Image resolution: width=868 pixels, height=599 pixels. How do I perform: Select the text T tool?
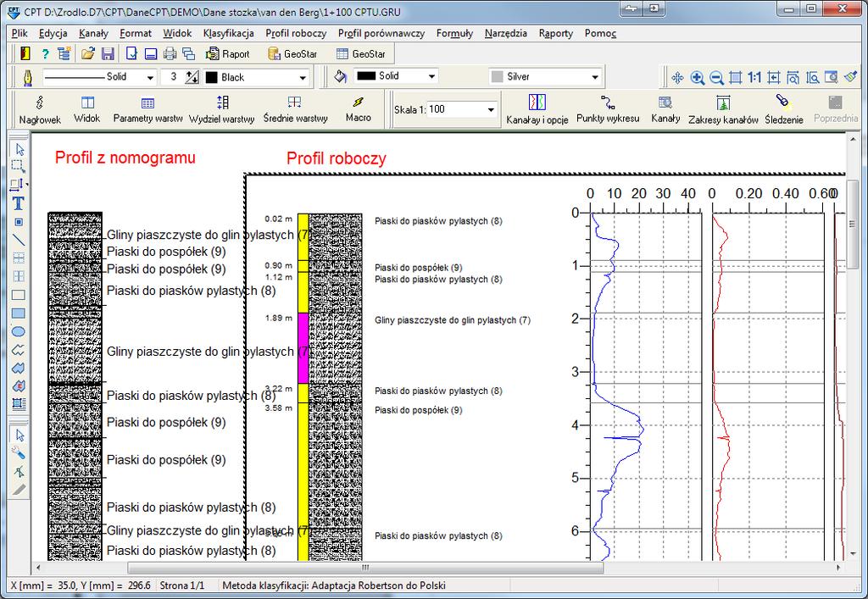point(19,203)
